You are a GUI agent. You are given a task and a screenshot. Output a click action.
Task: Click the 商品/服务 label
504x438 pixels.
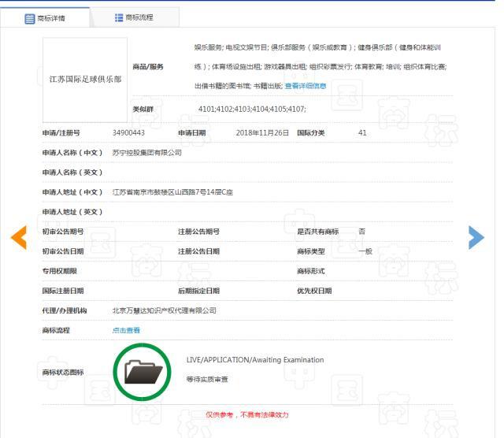[148, 67]
